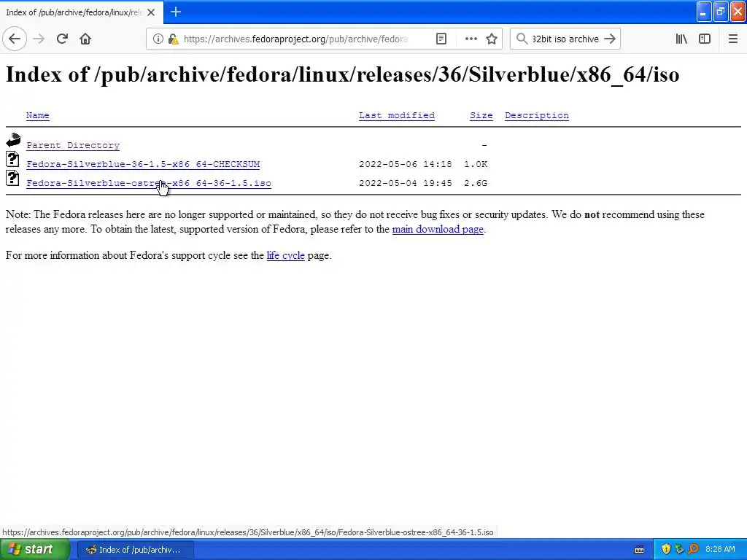Click the 2022-05-04 19:45 modified date

[406, 183]
